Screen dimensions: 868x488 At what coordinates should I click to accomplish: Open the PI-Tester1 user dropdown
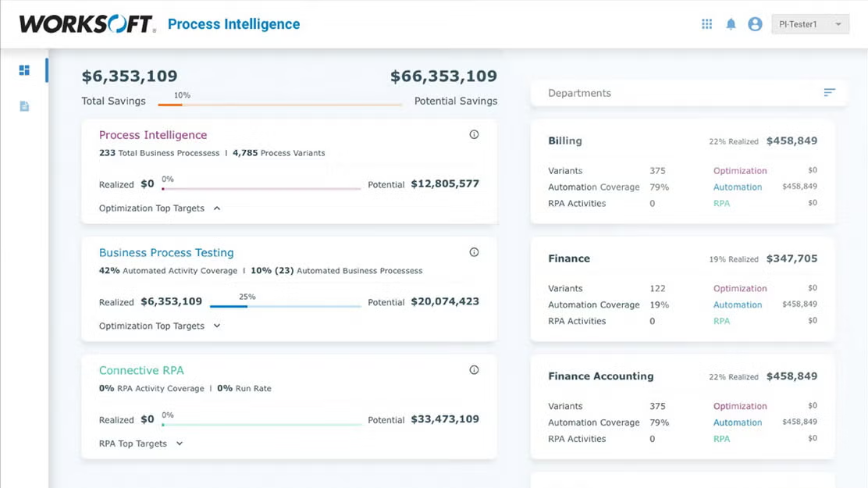pos(810,23)
